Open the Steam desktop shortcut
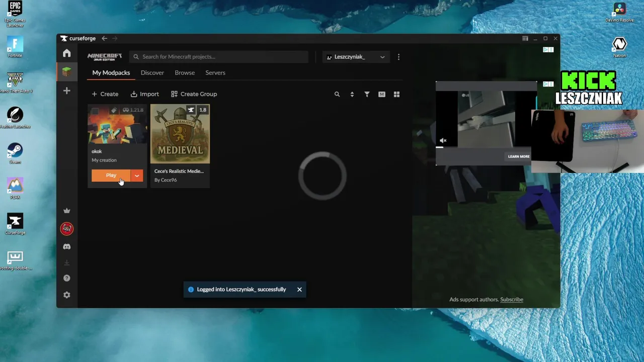Screen dimensions: 644x362 [15, 153]
